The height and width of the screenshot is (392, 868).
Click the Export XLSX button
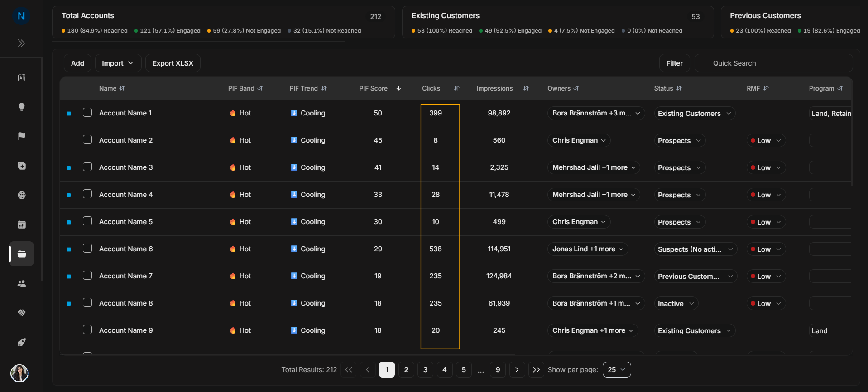click(x=173, y=63)
